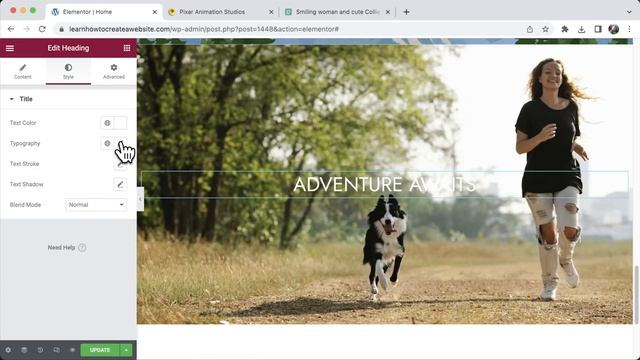The width and height of the screenshot is (640, 360).
Task: Reload the current page
Action: (x=42, y=29)
